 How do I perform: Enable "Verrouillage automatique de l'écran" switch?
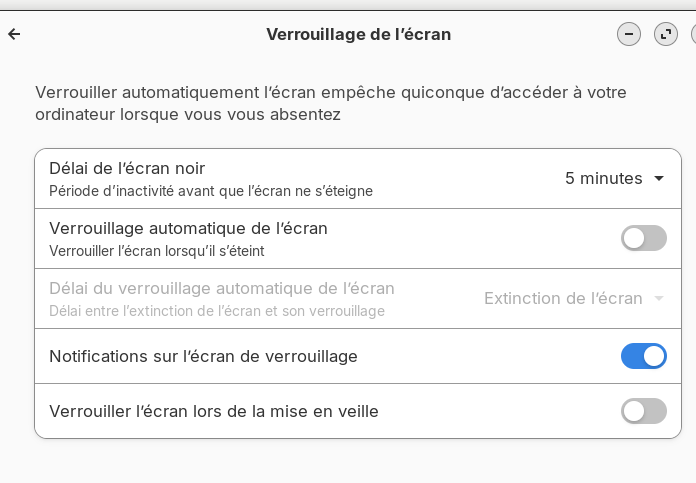[644, 238]
